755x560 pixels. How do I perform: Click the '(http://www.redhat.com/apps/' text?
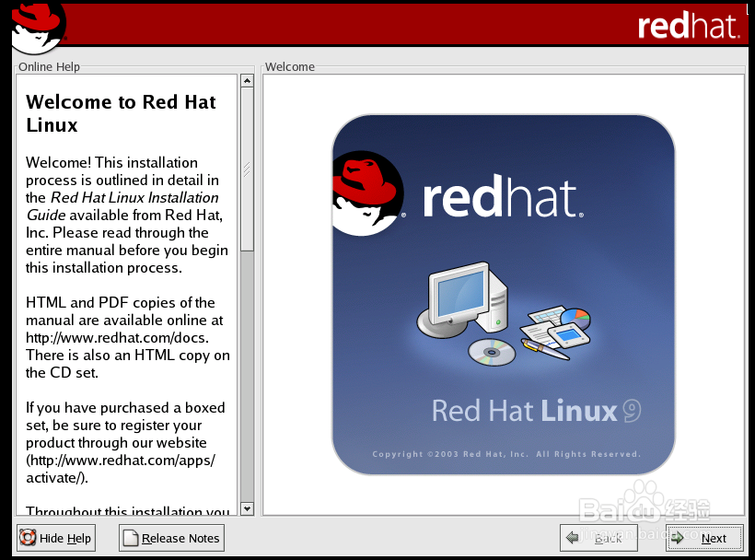121,461
